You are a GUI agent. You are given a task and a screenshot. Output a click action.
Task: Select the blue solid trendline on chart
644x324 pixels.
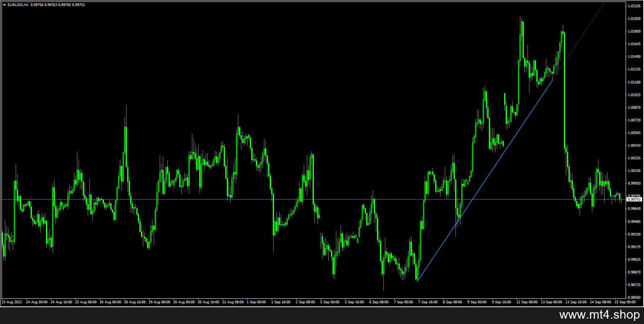(485, 181)
